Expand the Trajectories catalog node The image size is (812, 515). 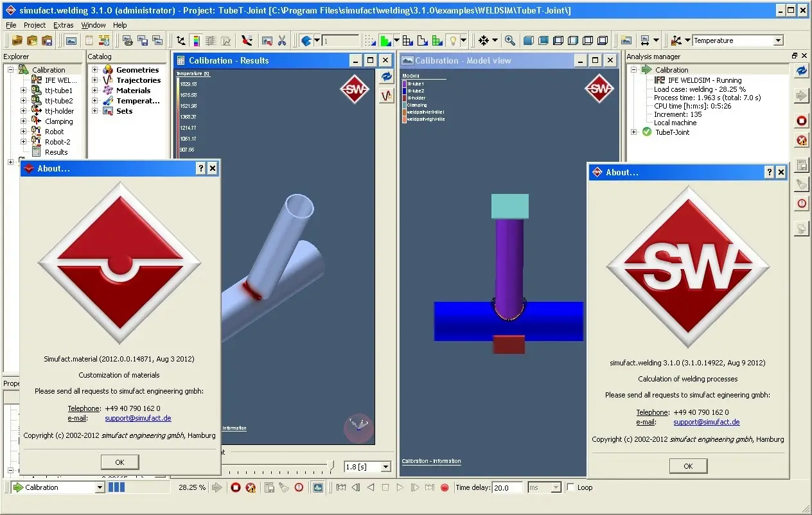(94, 80)
